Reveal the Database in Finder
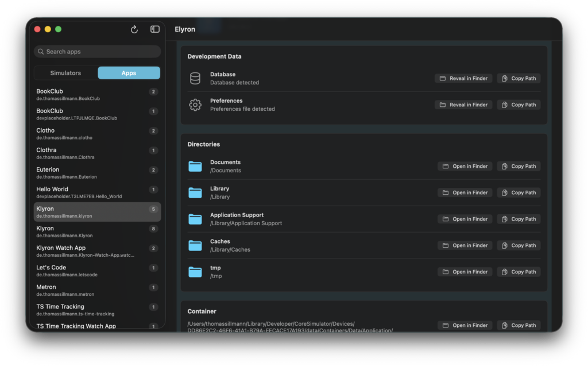 pyautogui.click(x=463, y=79)
